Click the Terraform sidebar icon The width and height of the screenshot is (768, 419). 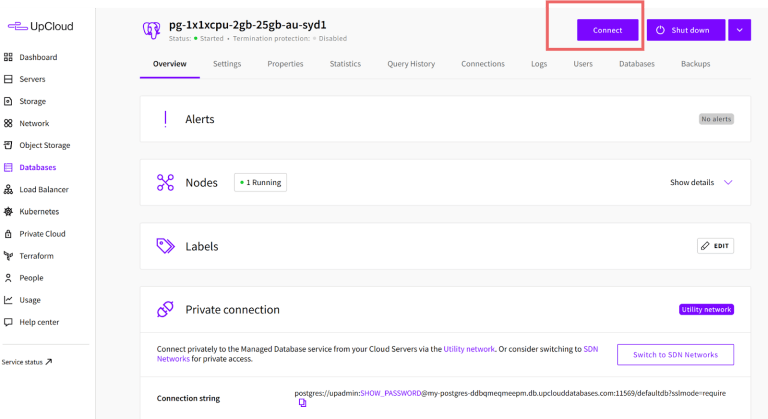coord(8,256)
